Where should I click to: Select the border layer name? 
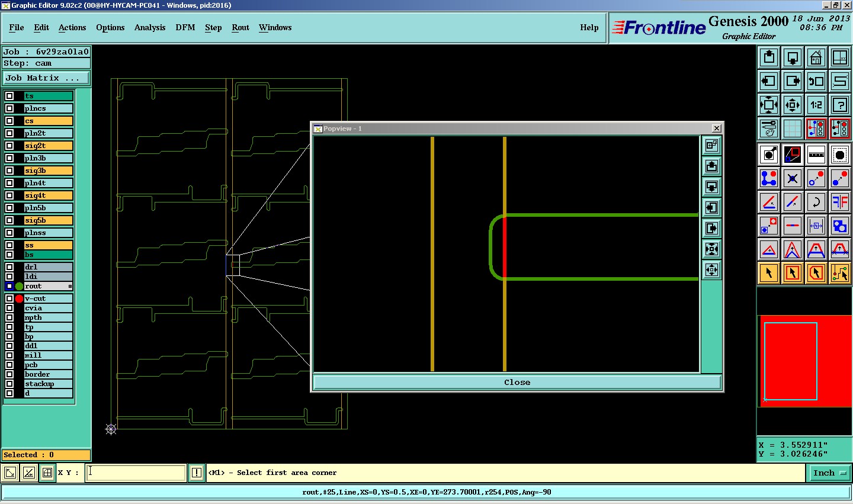[49, 374]
